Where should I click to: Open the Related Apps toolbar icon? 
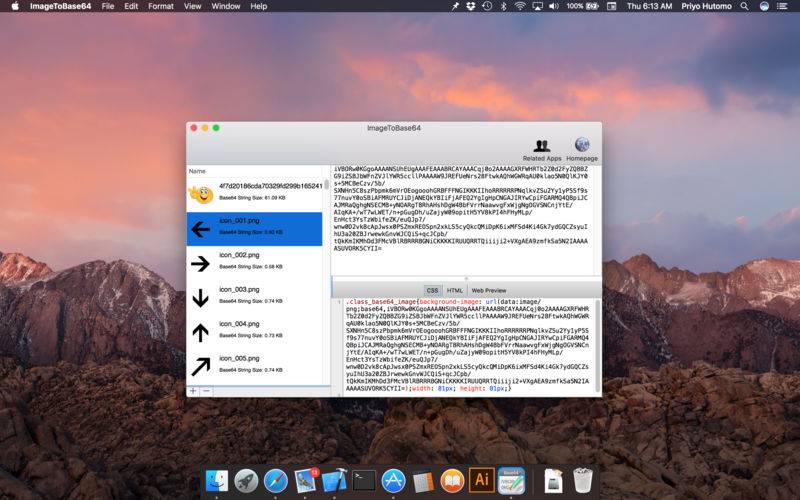[541, 150]
